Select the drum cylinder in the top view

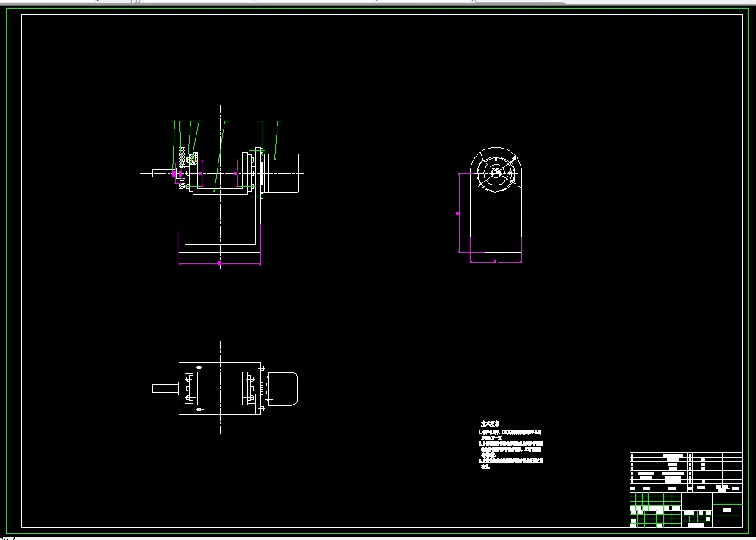click(x=220, y=388)
